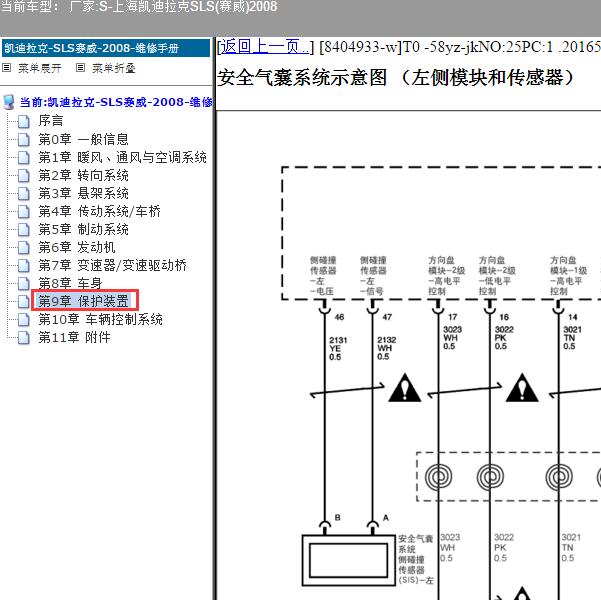Open 第11章 附件

74,337
